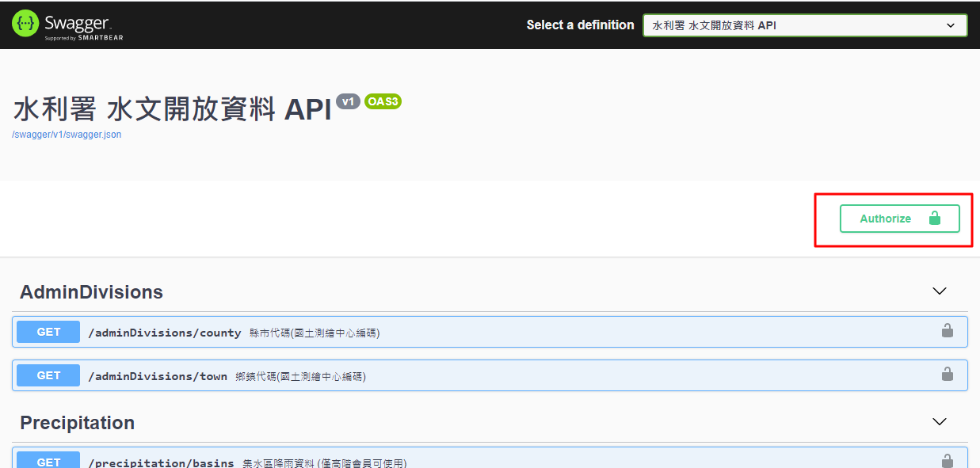The height and width of the screenshot is (468, 980).
Task: Collapse AdminDivisions section using its chevron
Action: [940, 291]
